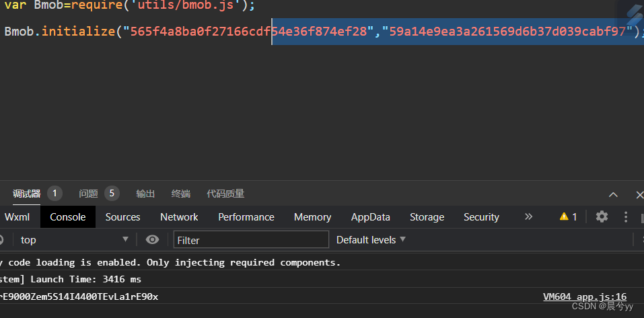Click the badge count 5 next to 问题
The width and height of the screenshot is (644, 318).
pyautogui.click(x=112, y=193)
